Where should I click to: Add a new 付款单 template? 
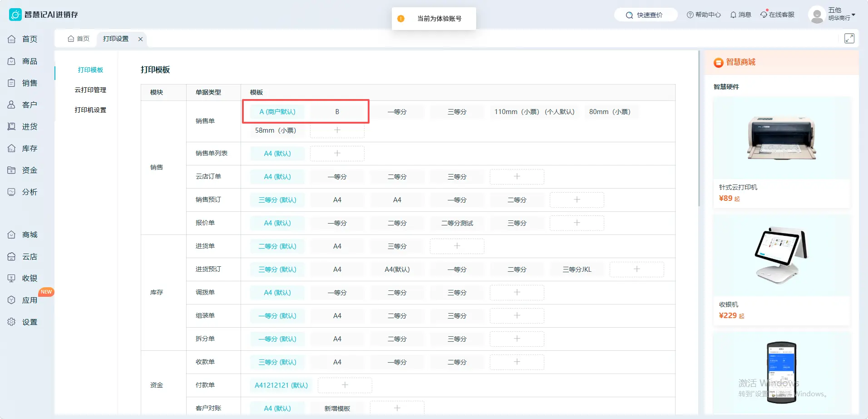click(345, 385)
